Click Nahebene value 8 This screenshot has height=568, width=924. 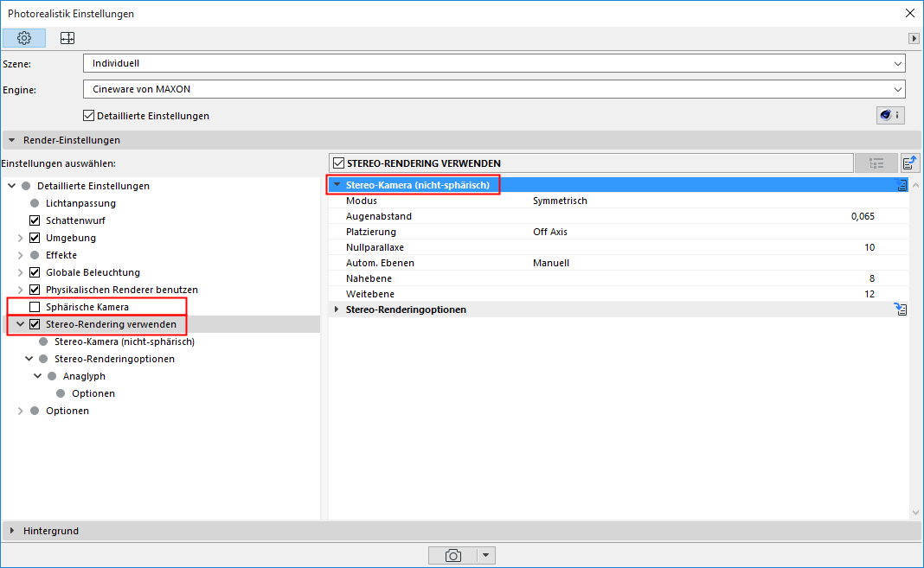click(872, 278)
